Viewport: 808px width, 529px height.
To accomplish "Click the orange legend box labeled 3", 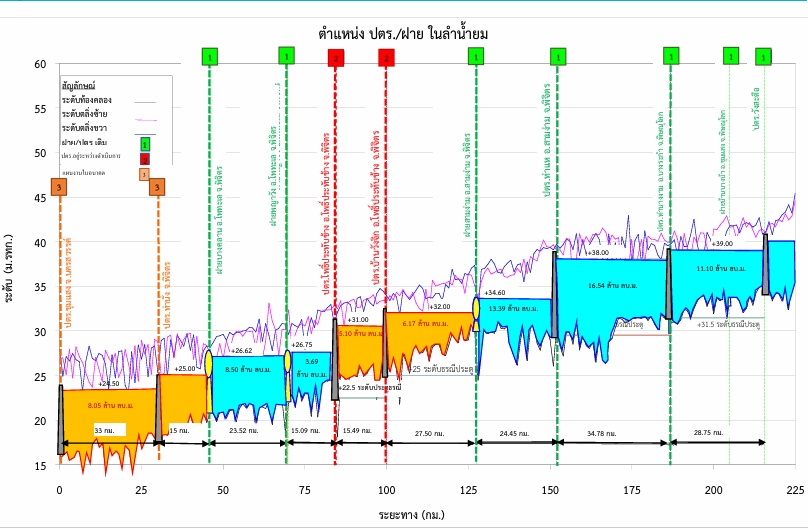I will point(145,174).
